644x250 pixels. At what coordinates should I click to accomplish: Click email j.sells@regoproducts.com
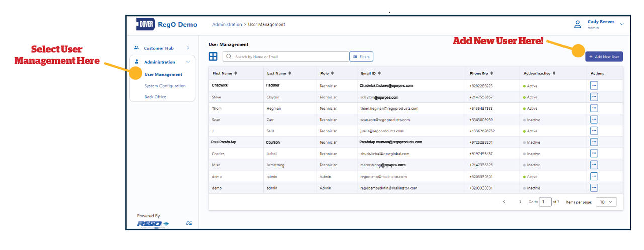point(381,131)
